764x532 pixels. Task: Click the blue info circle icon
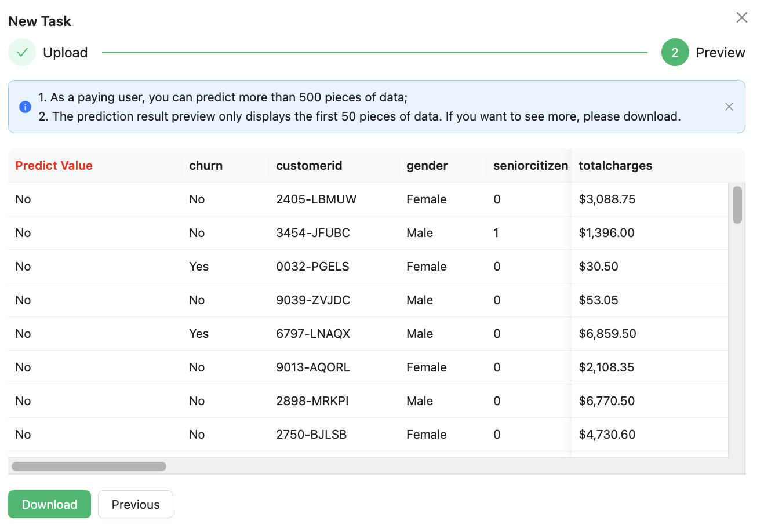coord(25,107)
